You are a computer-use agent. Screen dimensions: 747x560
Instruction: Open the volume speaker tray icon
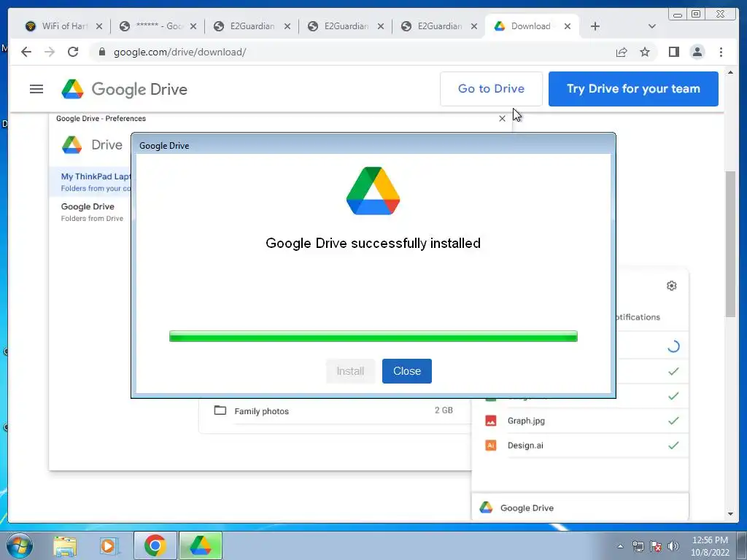(x=673, y=546)
